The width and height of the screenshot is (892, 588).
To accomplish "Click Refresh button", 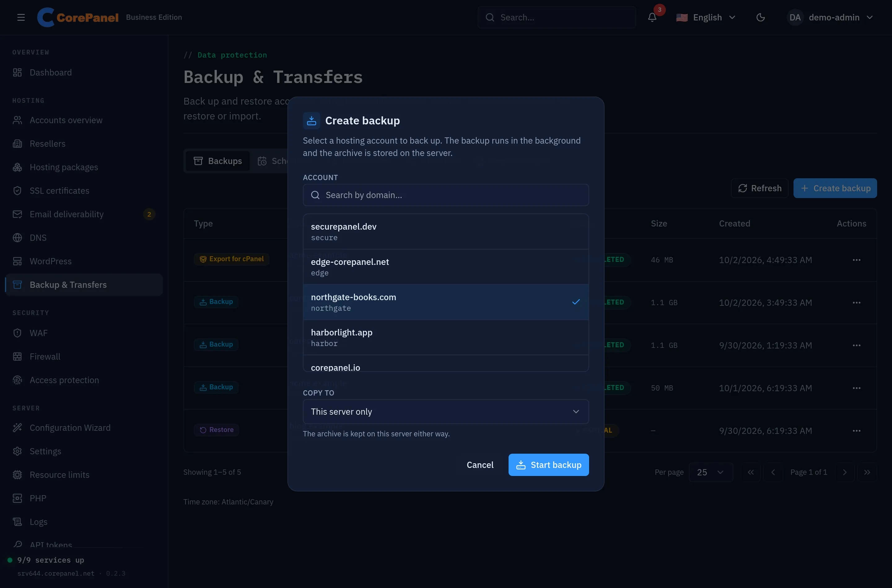I will [759, 188].
